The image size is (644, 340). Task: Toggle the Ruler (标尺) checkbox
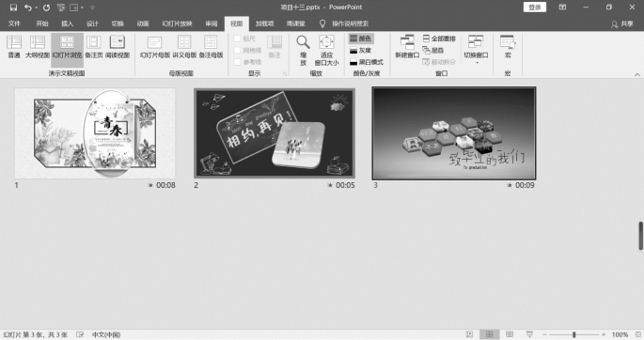(237, 39)
